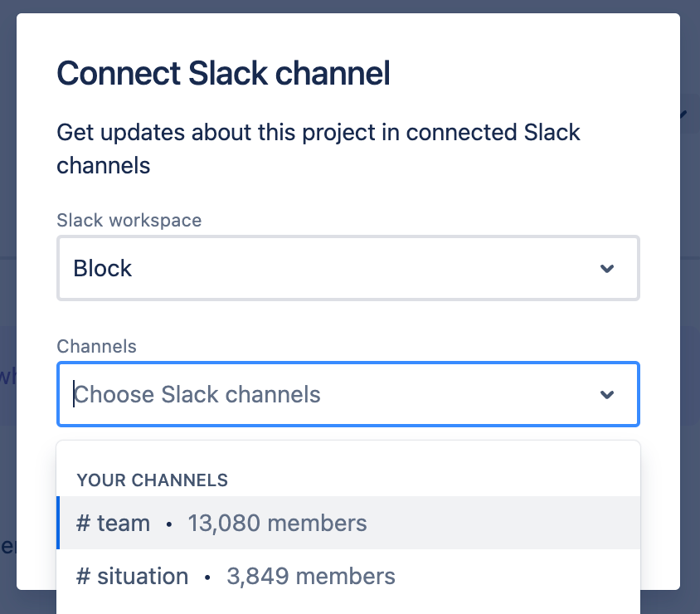Click the Block workspace value

pos(103,269)
